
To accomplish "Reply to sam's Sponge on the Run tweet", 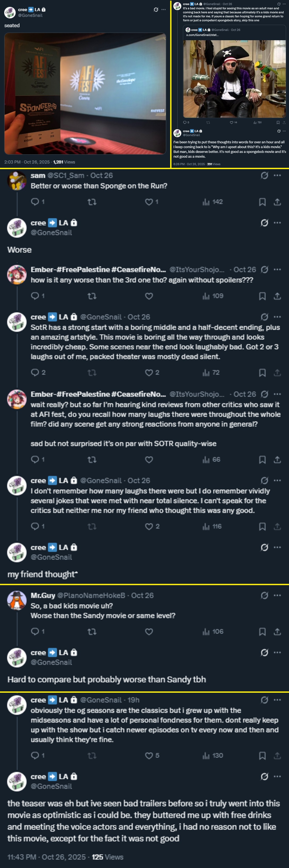I will pos(35,202).
